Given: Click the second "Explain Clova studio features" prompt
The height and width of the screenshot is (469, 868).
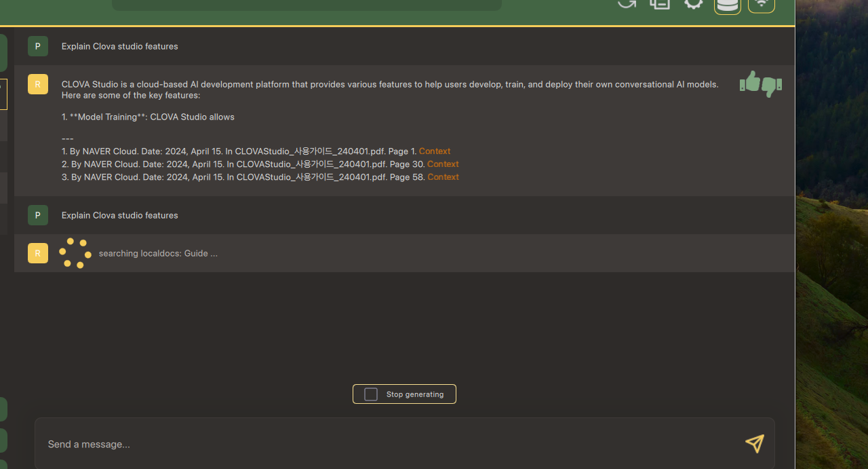Looking at the screenshot, I should point(120,215).
